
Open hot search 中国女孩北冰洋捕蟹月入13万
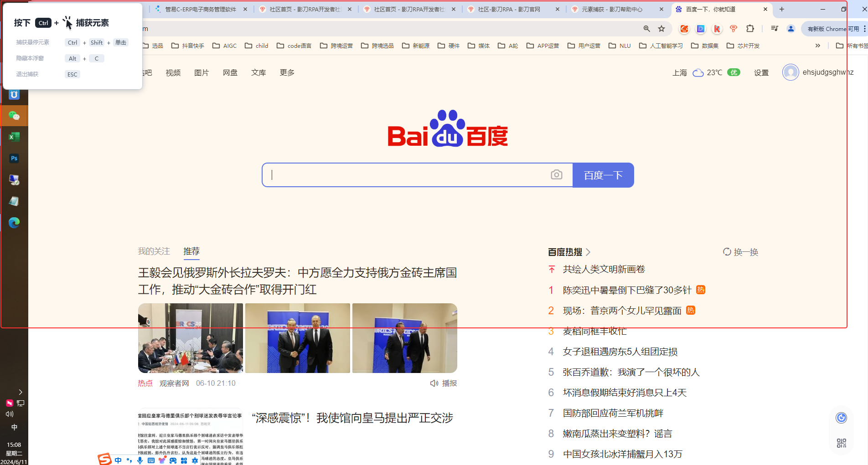(x=623, y=454)
